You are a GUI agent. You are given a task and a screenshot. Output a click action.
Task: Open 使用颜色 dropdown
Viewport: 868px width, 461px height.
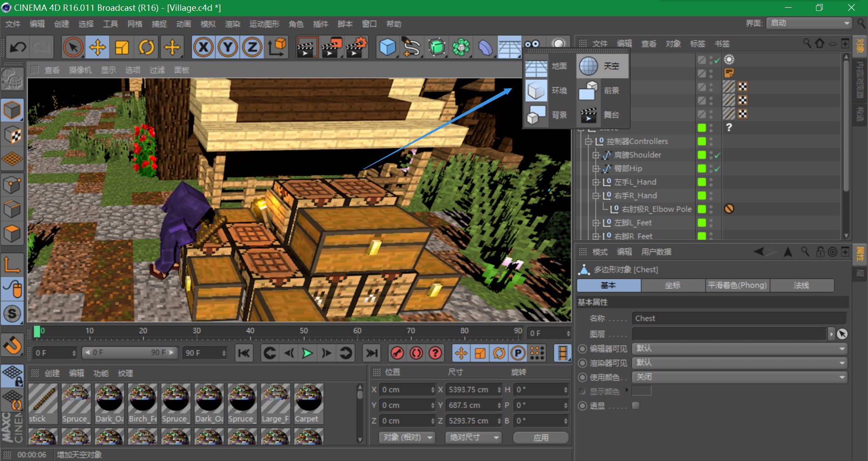pos(740,377)
